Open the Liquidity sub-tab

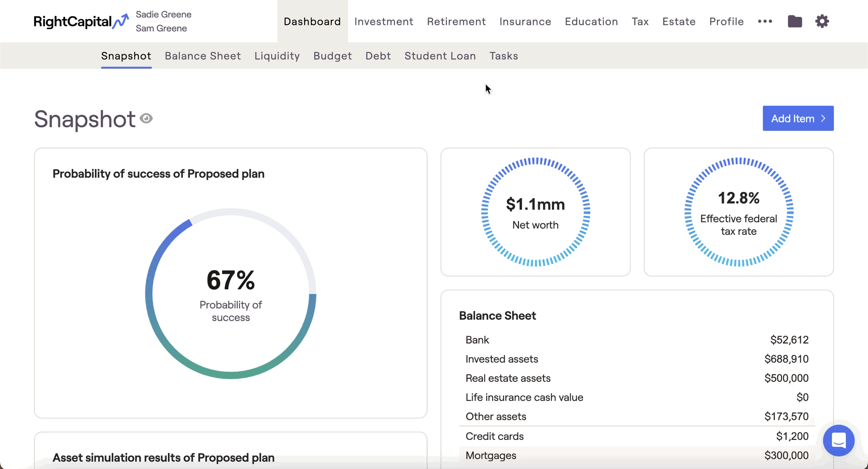(277, 56)
